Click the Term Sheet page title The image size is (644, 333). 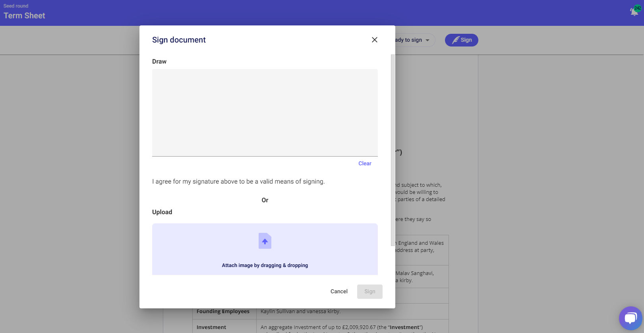[x=24, y=16]
